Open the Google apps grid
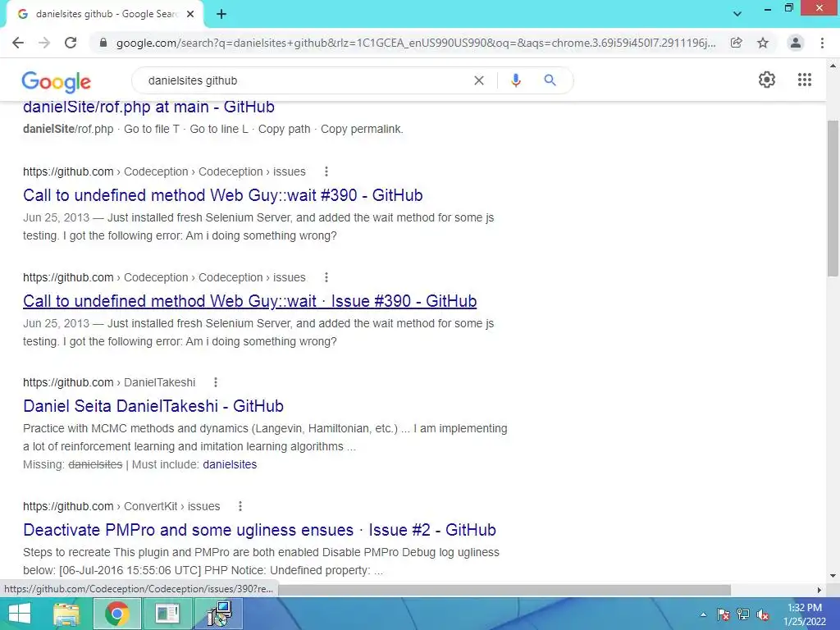The width and height of the screenshot is (840, 630). tap(804, 80)
